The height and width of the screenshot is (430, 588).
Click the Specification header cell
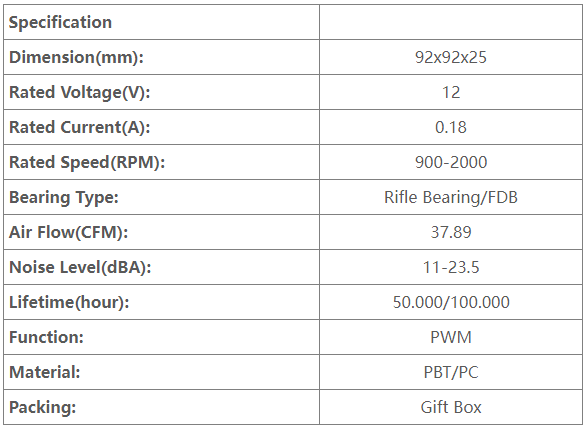[x=161, y=22]
